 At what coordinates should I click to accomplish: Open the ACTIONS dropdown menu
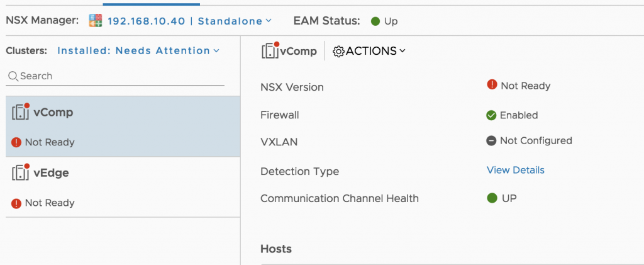[x=369, y=51]
